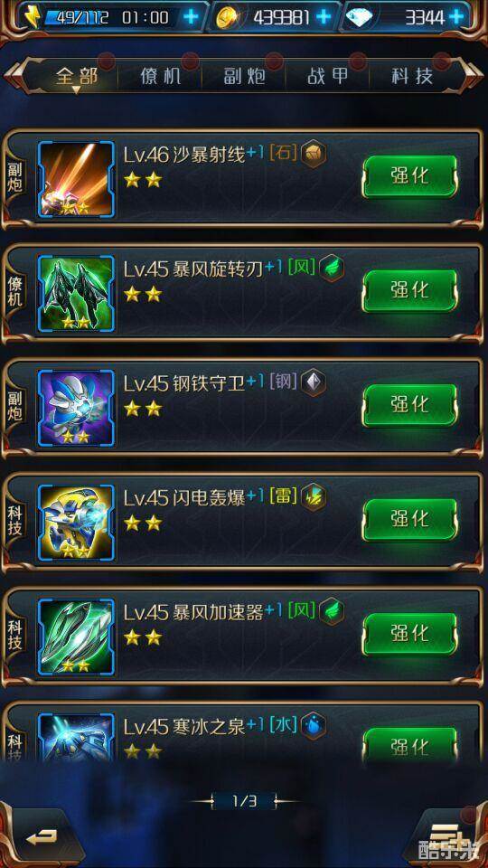
Task: Switch to the 僚机 tab
Action: (x=161, y=76)
